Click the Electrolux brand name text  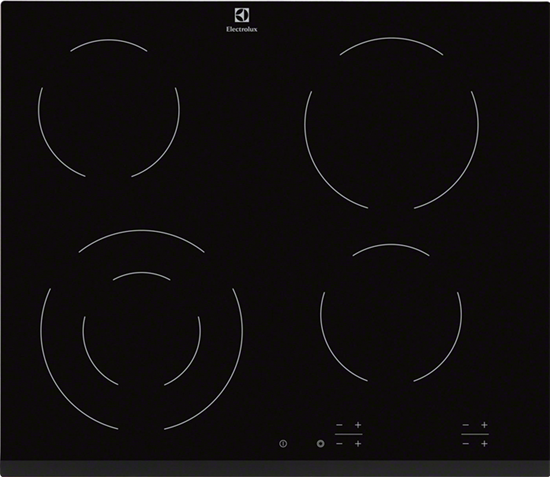[x=242, y=29]
